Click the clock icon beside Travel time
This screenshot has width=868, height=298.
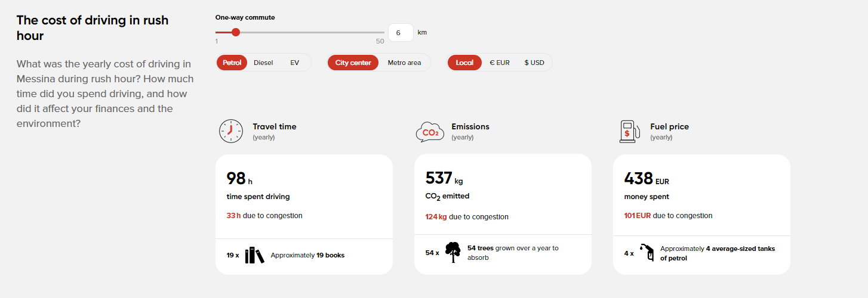pos(231,131)
